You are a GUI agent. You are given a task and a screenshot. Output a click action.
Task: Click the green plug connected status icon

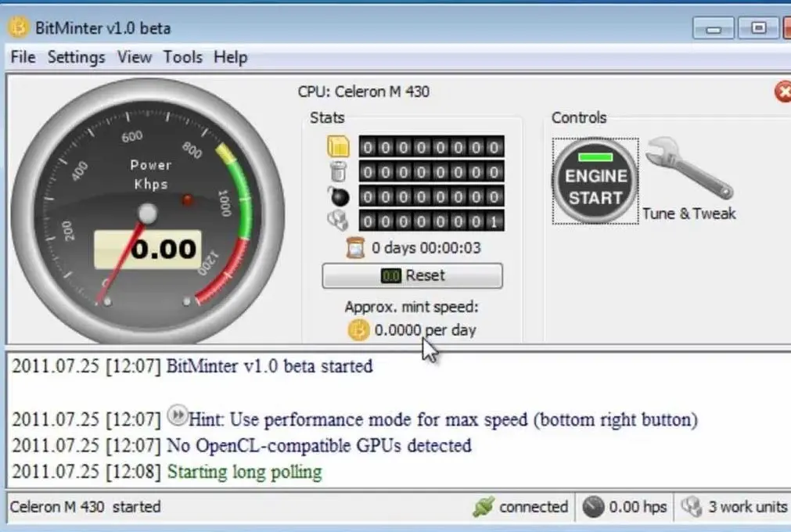coord(484,507)
